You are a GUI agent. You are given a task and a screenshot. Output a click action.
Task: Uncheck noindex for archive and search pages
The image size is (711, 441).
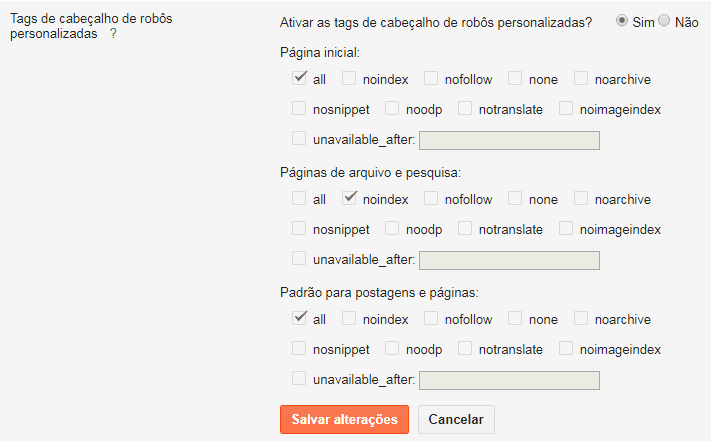(x=349, y=198)
